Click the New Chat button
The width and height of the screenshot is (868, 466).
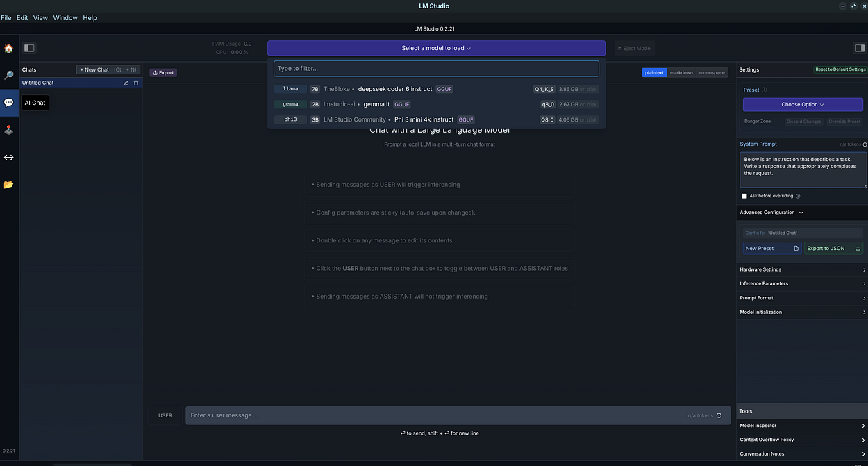coord(108,69)
